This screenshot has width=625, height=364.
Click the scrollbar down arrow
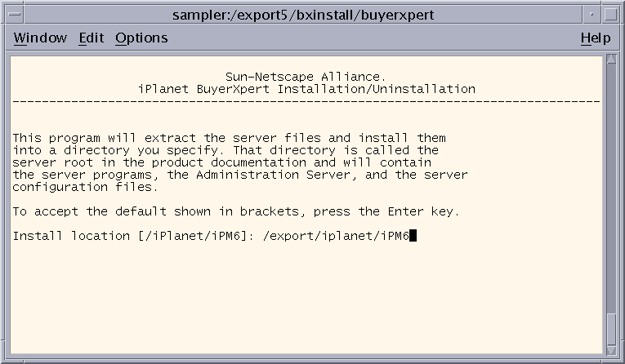tap(611, 350)
